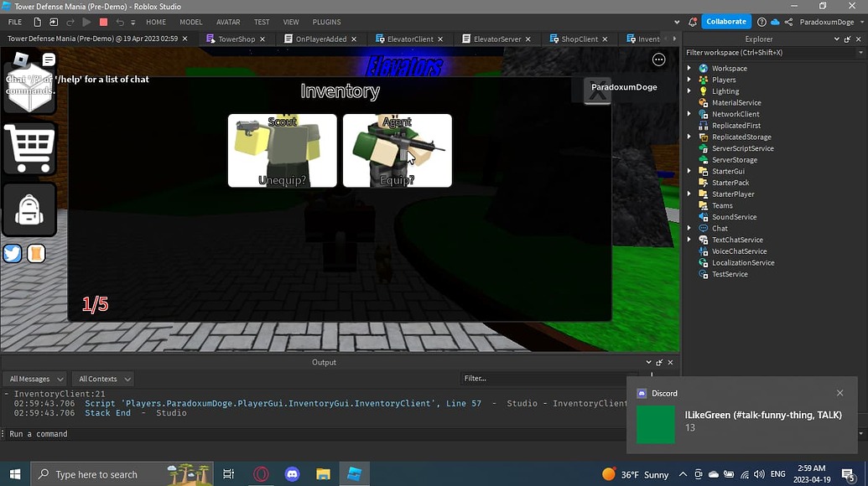Click the Collaborate button
This screenshot has width=868, height=486.
click(x=725, y=22)
